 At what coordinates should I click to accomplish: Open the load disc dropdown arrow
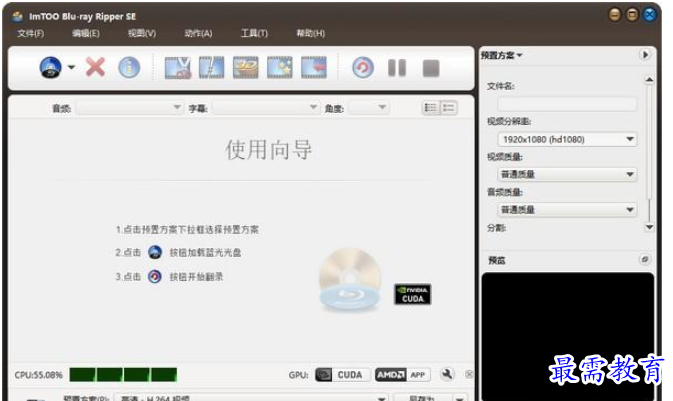72,67
